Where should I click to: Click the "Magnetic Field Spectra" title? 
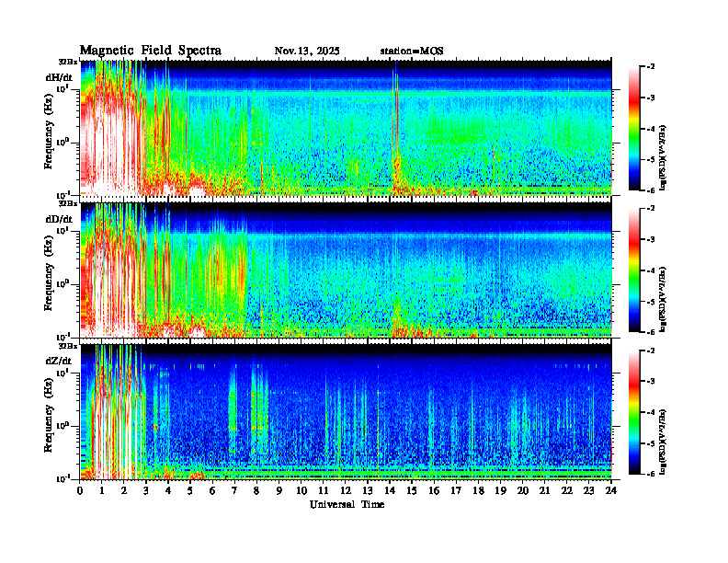[x=151, y=51]
